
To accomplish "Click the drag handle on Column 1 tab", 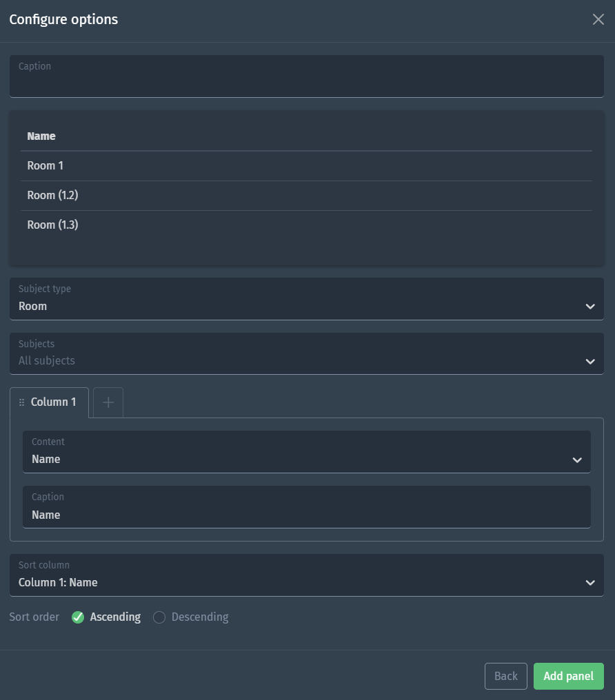I will pos(21,402).
